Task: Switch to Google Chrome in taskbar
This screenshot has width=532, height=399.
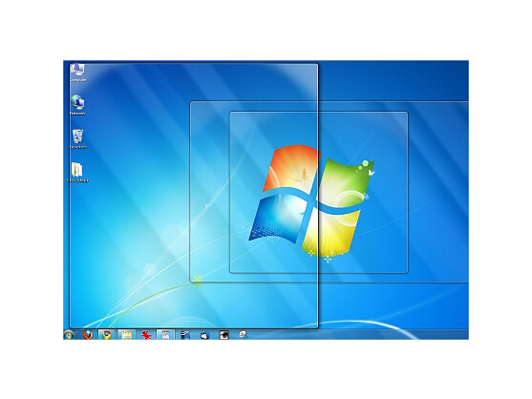Action: pos(107,335)
